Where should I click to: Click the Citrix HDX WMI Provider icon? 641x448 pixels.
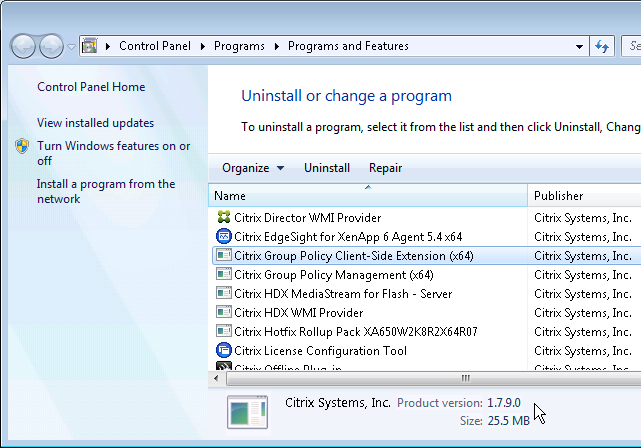224,312
